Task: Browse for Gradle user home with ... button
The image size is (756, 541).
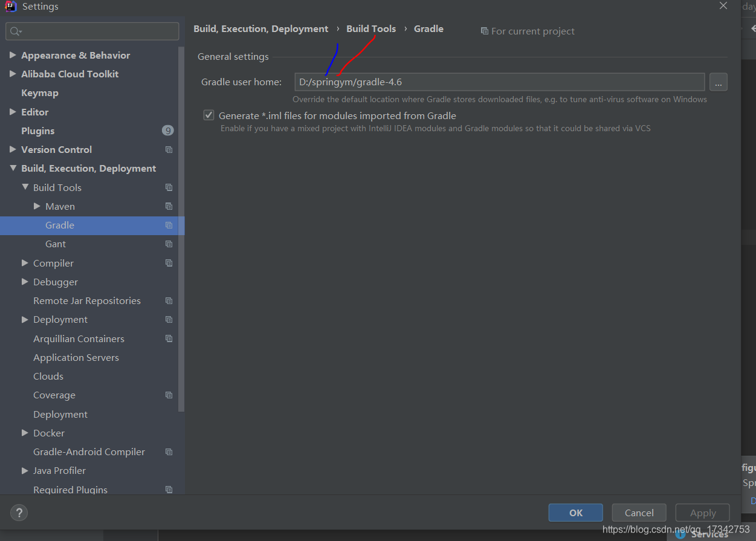Action: pyautogui.click(x=719, y=82)
